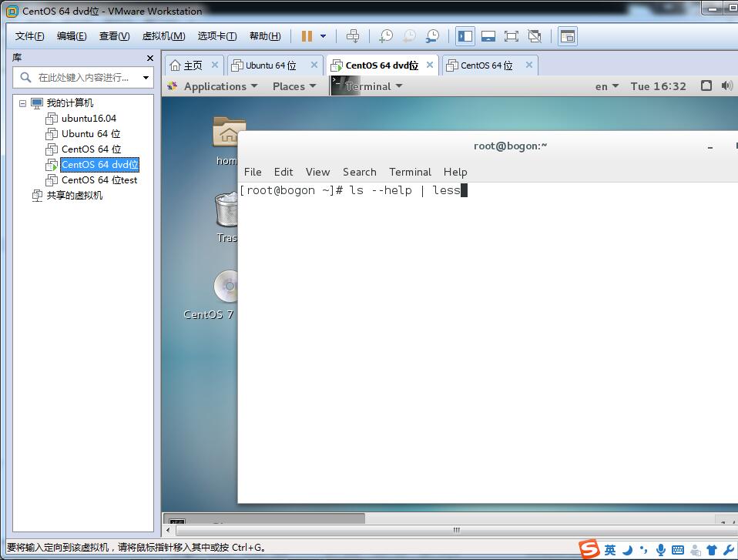Click the send Ctrl+Alt+Del icon

(x=353, y=36)
